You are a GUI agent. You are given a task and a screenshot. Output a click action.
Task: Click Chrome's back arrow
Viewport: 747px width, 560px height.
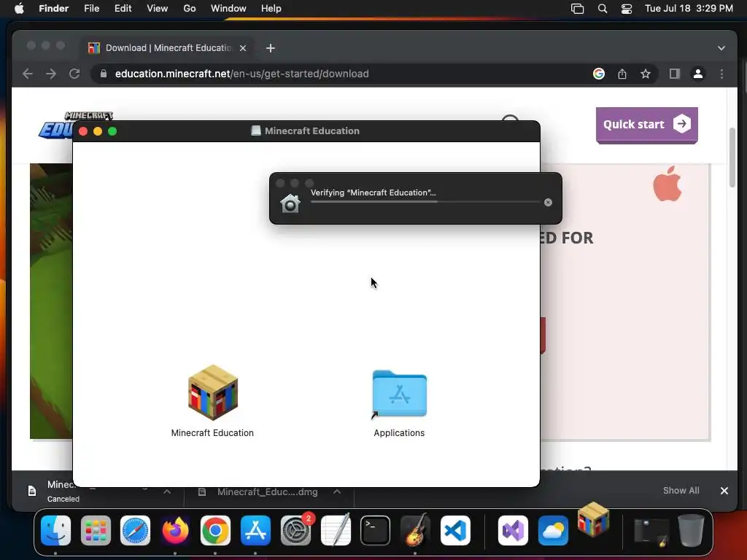point(28,74)
